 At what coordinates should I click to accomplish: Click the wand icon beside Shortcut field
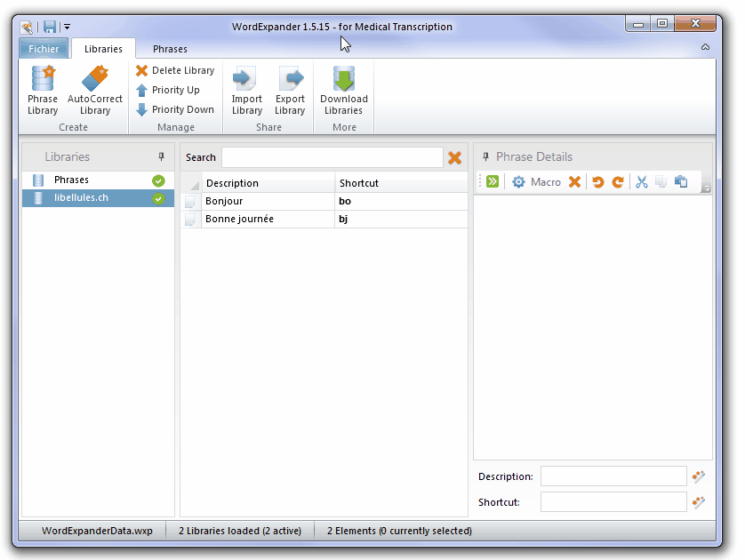tap(699, 501)
